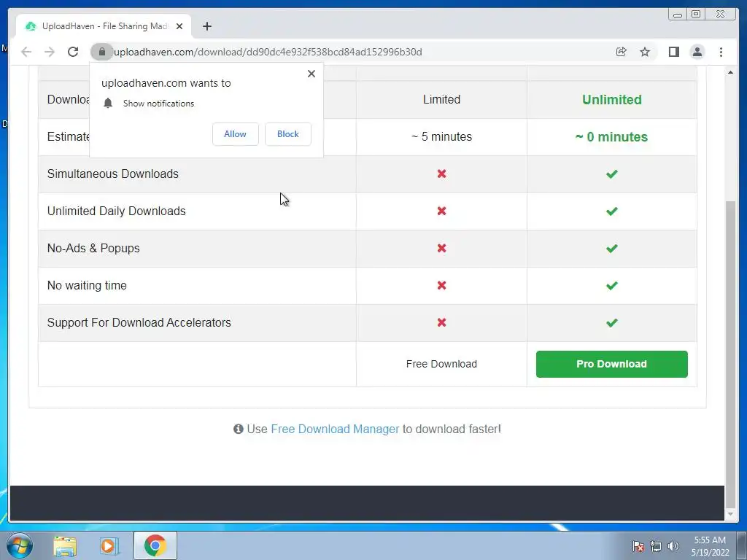Go back using the browser back arrow
Screen dimensions: 747x560
[x=26, y=52]
